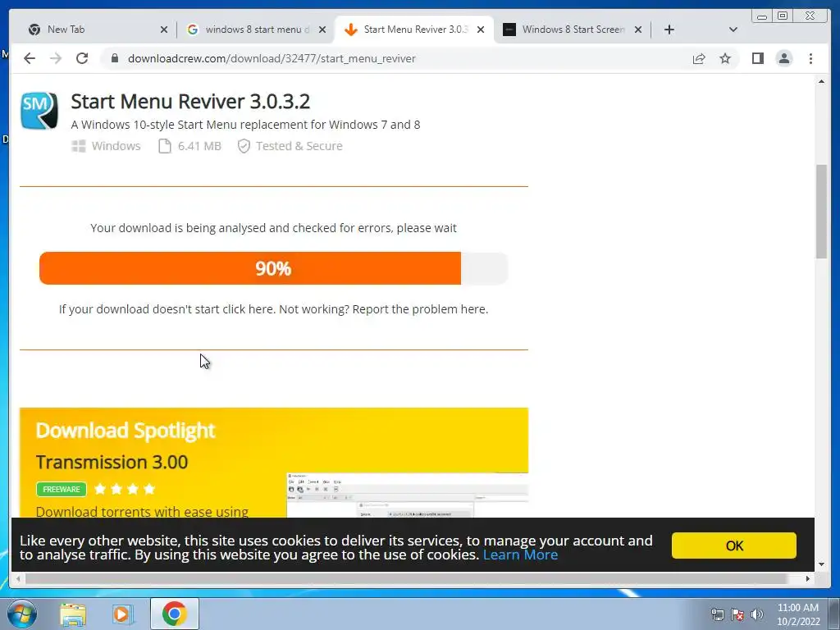840x630 pixels.
Task: Launch Windows Media Player from taskbar
Action: [x=122, y=614]
